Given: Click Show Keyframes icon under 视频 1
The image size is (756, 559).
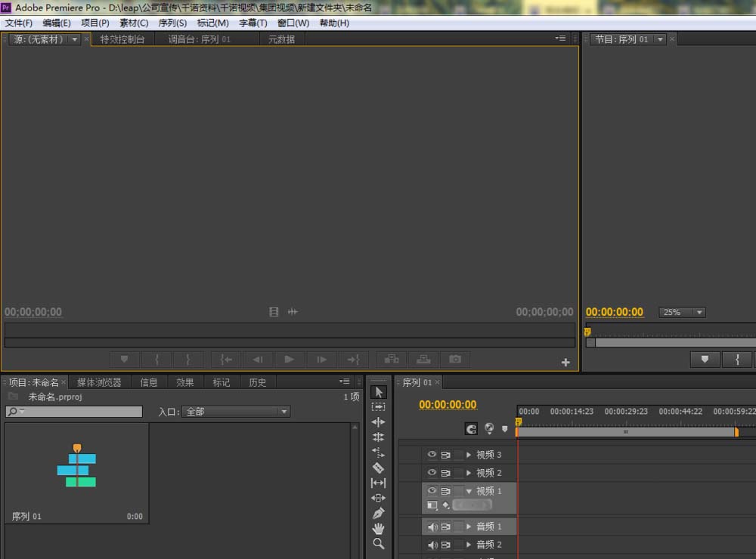Looking at the screenshot, I should tap(446, 505).
